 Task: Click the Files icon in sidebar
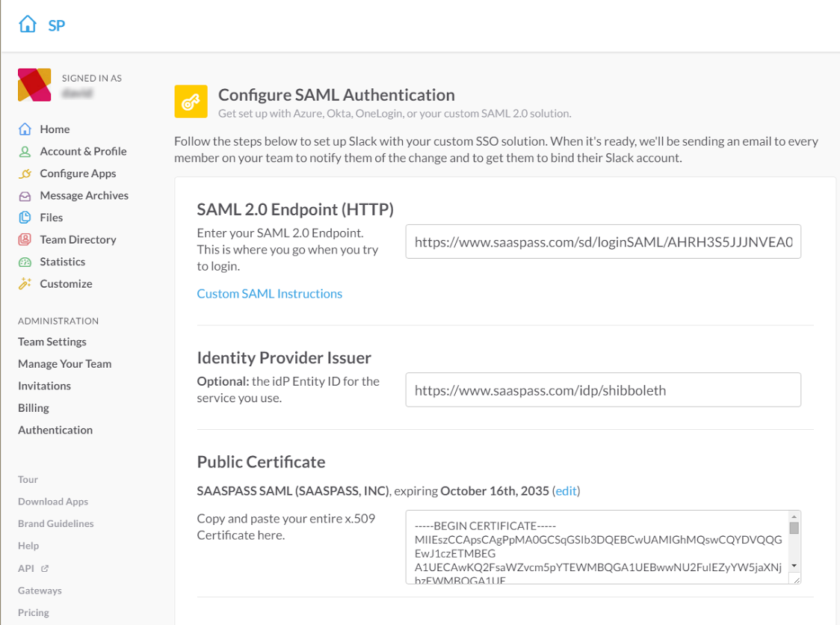pyautogui.click(x=25, y=218)
